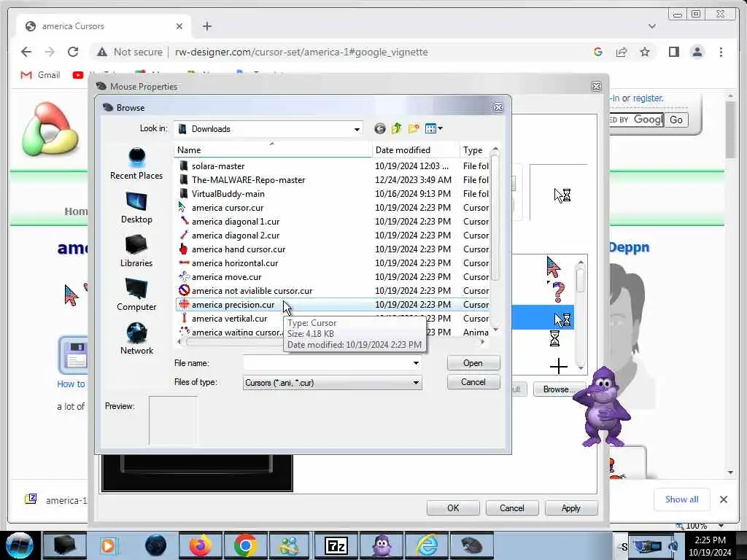Click Show all downloads
The image size is (747, 560).
point(682,499)
